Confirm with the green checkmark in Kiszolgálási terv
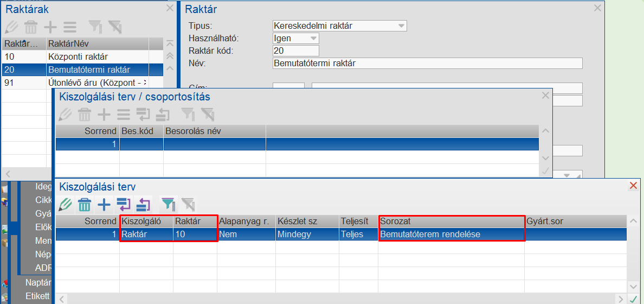 click(x=633, y=299)
